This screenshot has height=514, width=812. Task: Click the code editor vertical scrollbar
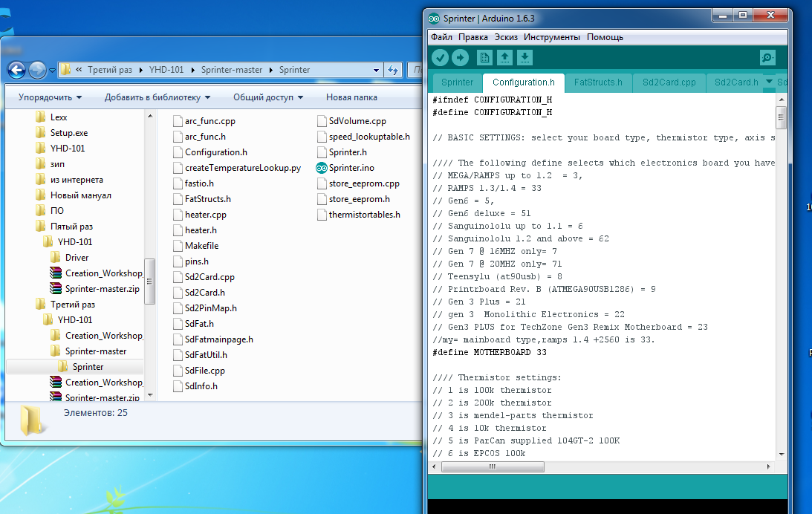point(781,117)
